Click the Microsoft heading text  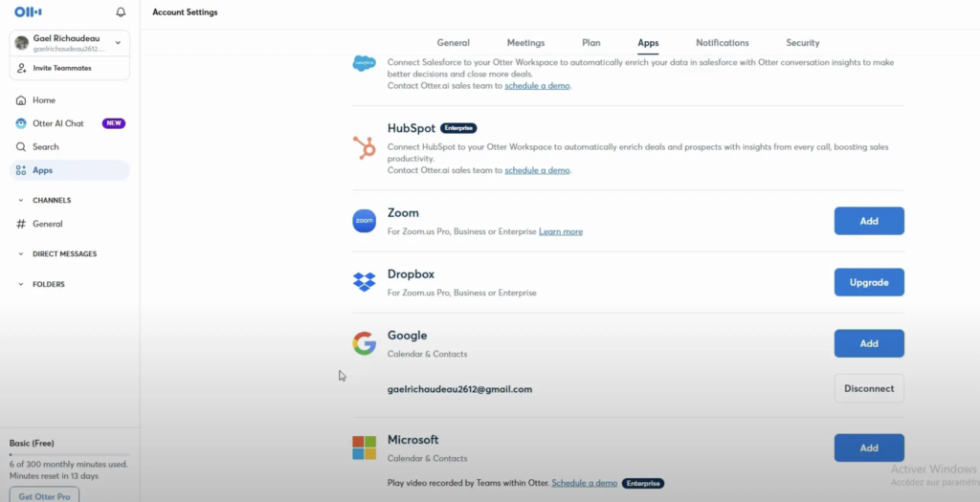[413, 440]
